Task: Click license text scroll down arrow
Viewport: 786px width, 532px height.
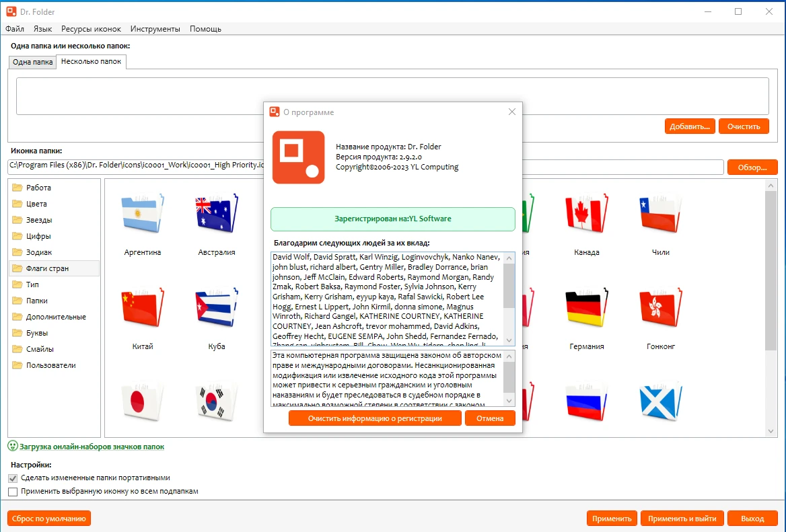Action: point(509,401)
